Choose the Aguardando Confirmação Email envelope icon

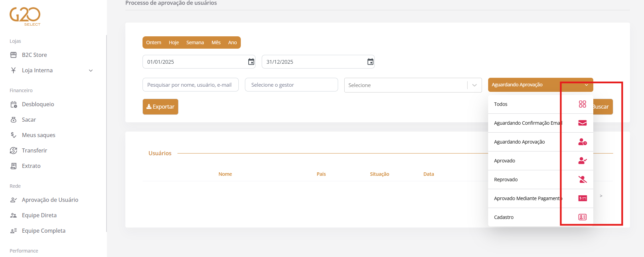point(582,123)
